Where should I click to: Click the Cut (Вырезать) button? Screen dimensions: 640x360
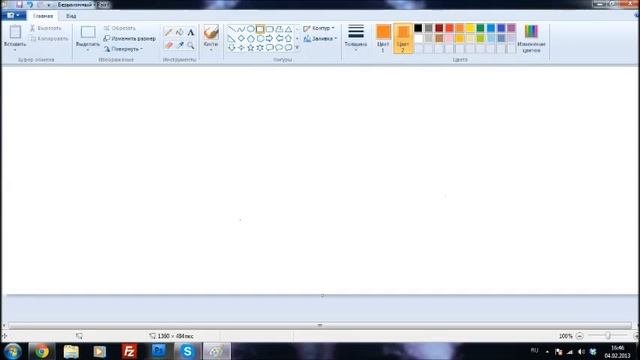(45, 28)
